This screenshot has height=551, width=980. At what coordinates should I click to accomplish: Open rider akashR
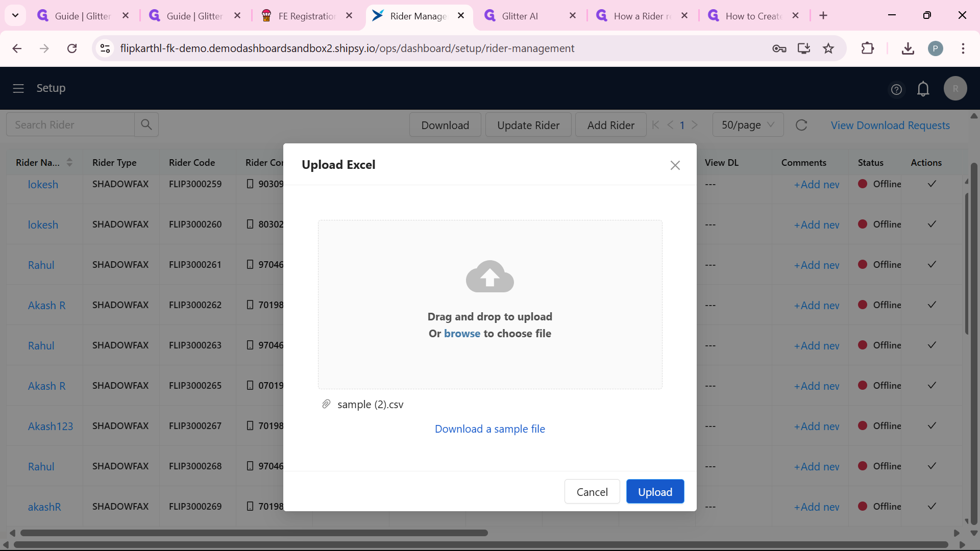pyautogui.click(x=44, y=507)
